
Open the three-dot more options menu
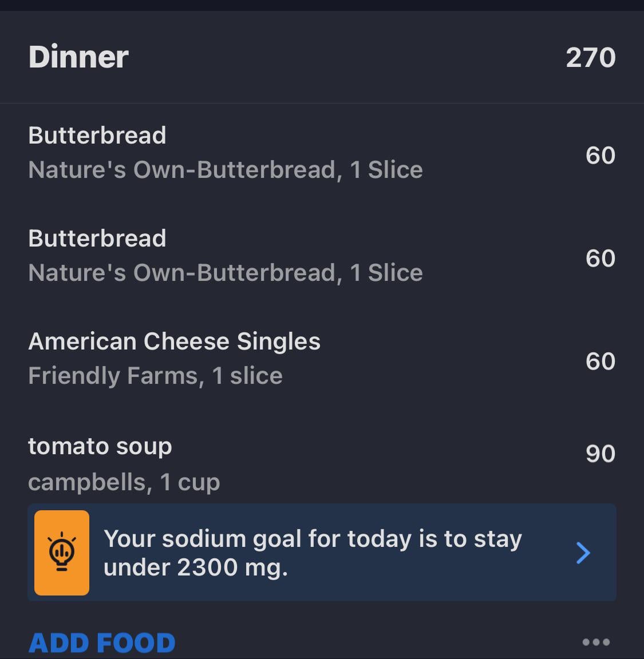(x=595, y=642)
